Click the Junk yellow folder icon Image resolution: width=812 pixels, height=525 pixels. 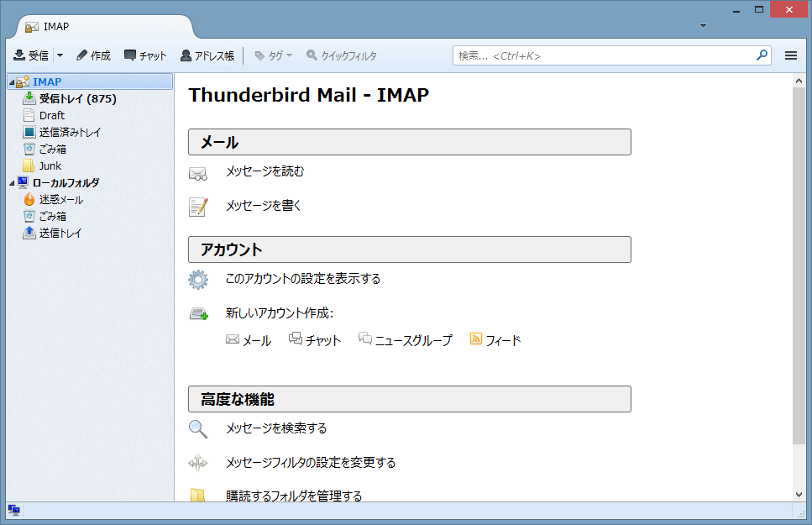tap(29, 165)
